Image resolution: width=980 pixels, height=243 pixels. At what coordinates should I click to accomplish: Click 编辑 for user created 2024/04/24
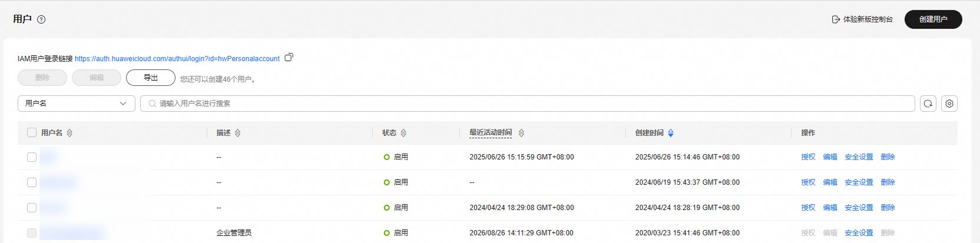tap(830, 208)
